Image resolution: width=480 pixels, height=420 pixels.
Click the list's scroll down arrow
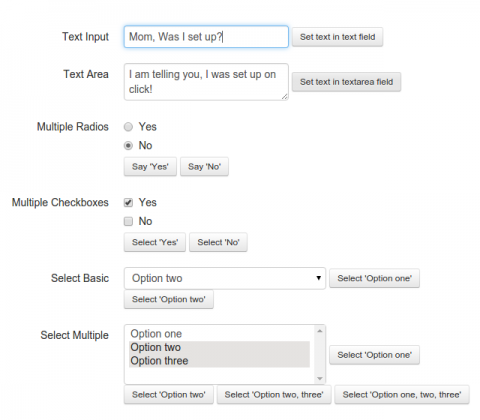point(320,378)
